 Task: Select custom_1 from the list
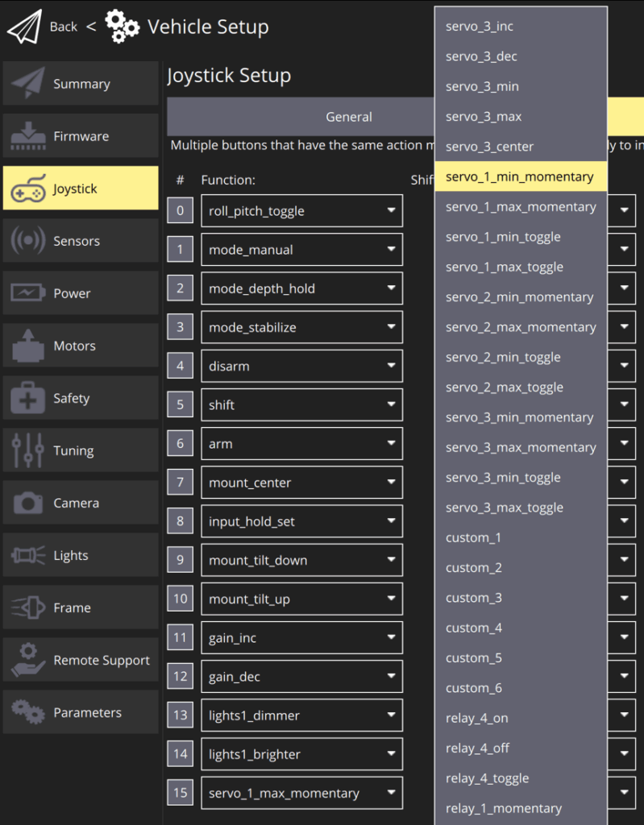pyautogui.click(x=521, y=537)
